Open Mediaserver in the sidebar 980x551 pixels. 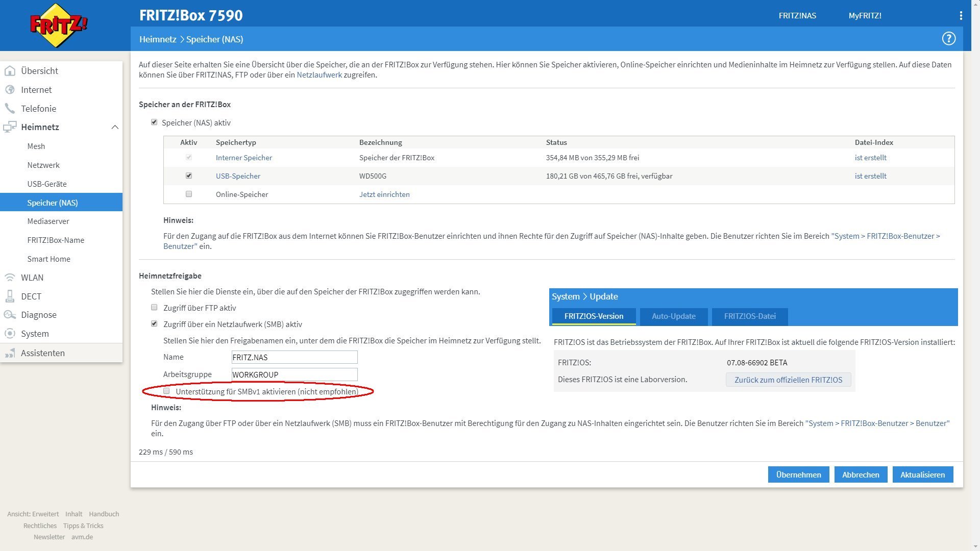(x=48, y=221)
